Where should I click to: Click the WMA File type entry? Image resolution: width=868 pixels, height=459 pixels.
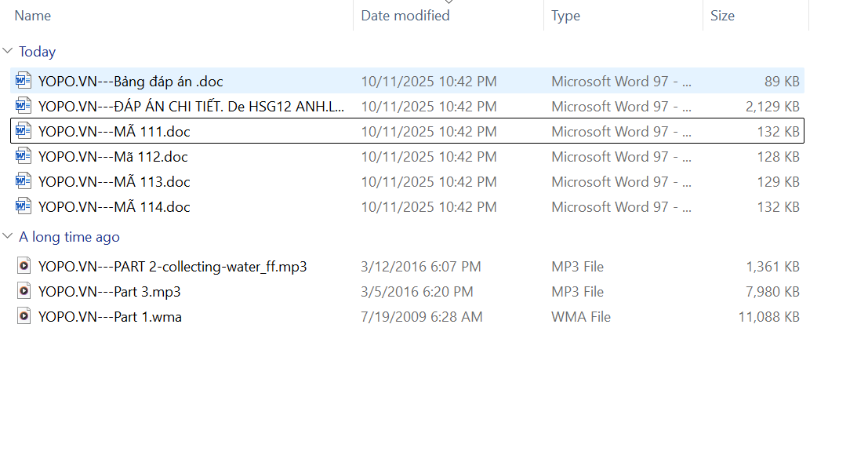tap(581, 316)
